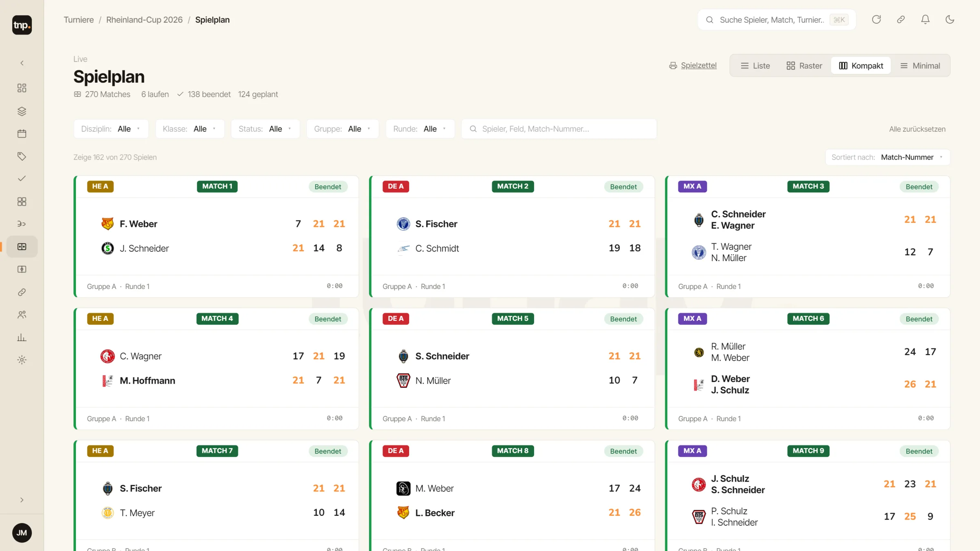This screenshot has height=551, width=980.
Task: Open the bracket tree icon in sidebar
Action: pyautogui.click(x=22, y=224)
